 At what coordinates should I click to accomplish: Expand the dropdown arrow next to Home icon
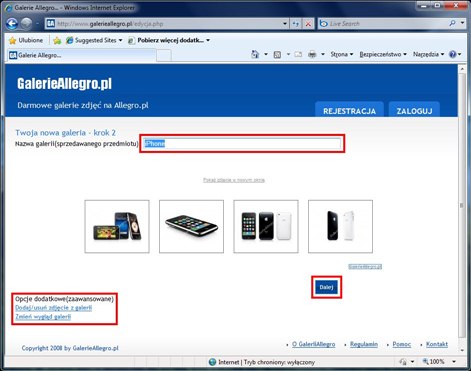point(266,54)
